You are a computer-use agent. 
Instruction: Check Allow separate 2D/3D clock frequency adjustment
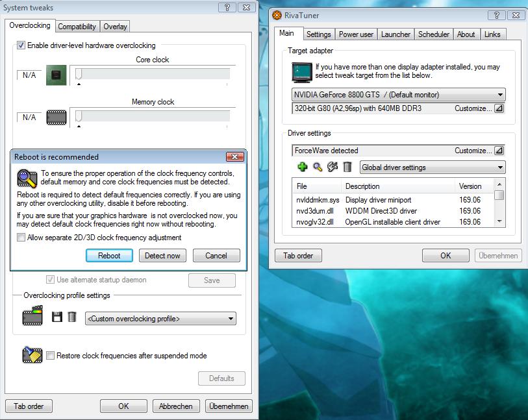click(21, 238)
